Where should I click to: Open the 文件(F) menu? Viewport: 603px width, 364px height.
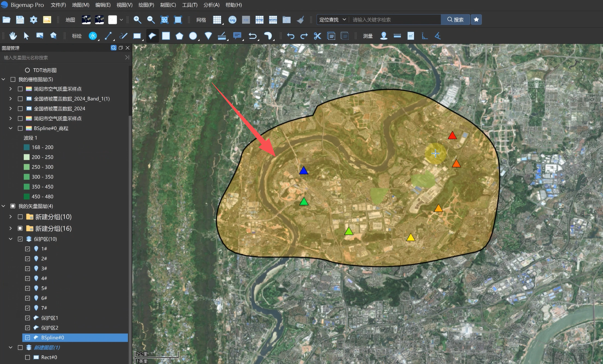[x=58, y=5]
